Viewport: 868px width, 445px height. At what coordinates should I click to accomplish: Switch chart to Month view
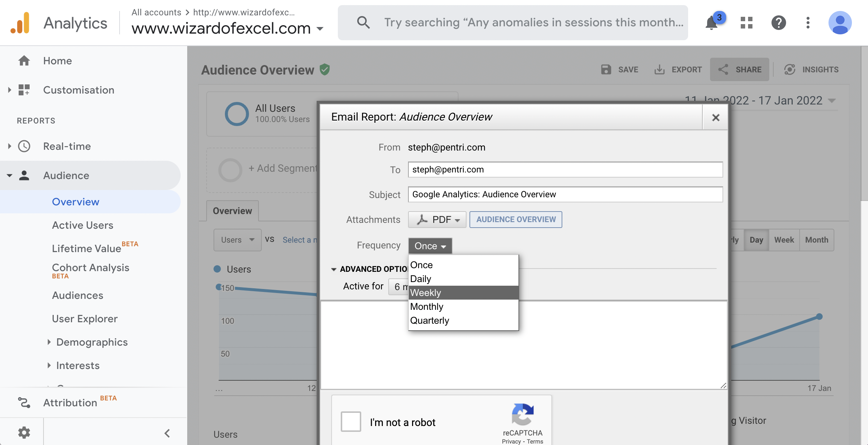tap(817, 240)
